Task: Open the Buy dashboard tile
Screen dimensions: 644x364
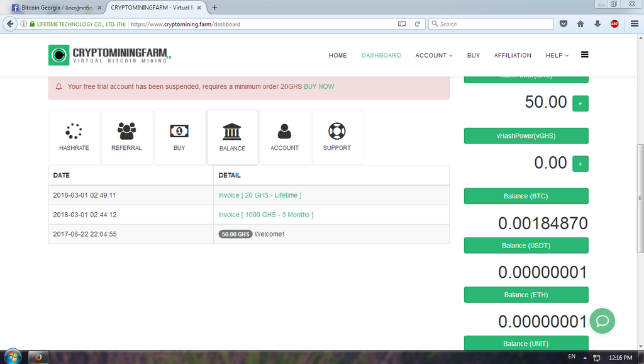Action: point(179,137)
